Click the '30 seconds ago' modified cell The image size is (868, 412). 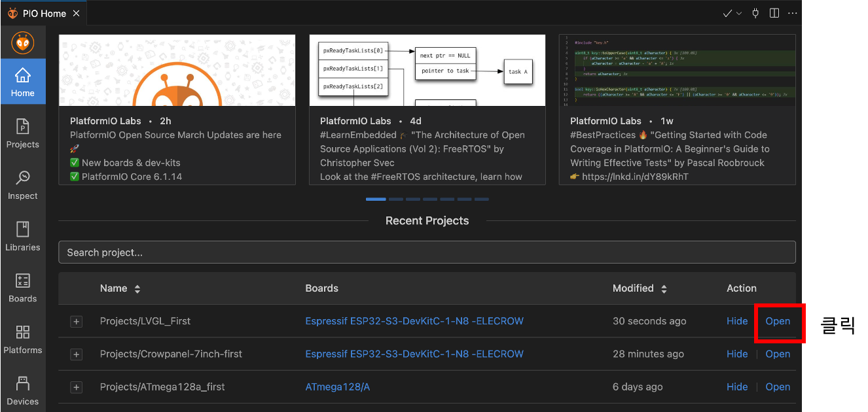(x=649, y=321)
